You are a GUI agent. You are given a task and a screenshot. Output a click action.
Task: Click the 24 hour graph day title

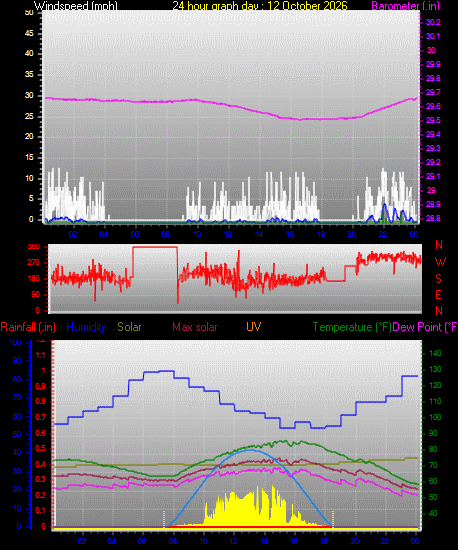point(260,6)
